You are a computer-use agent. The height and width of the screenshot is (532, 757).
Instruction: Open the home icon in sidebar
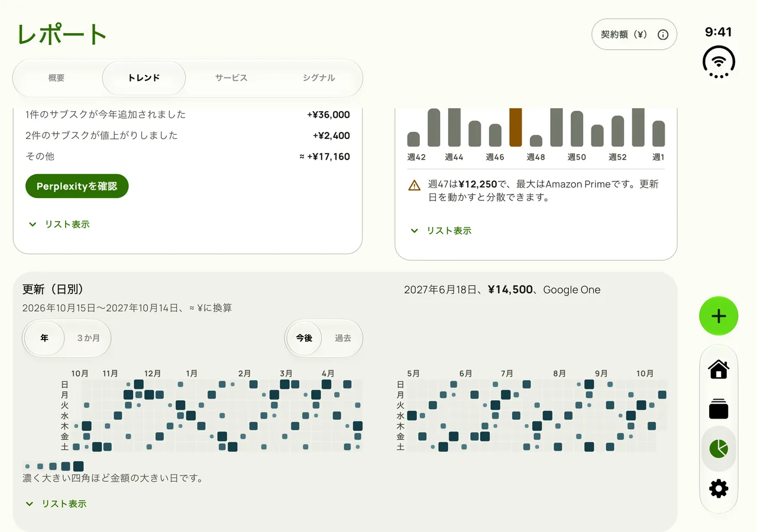tap(719, 369)
